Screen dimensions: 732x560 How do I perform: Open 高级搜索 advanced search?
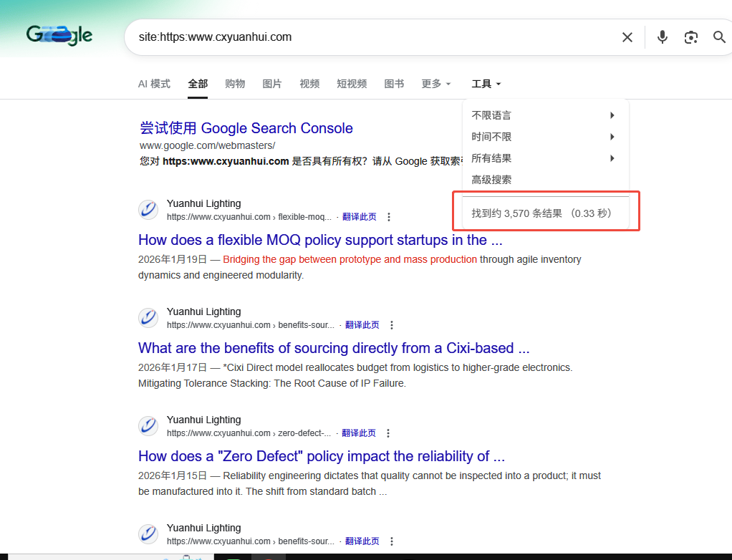pyautogui.click(x=491, y=180)
